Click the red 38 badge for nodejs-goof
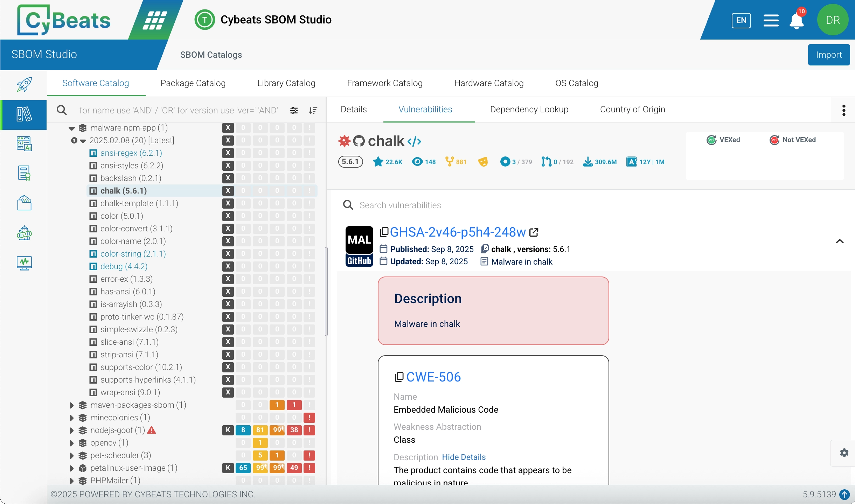Screen dimensions: 855x504 (294, 430)
